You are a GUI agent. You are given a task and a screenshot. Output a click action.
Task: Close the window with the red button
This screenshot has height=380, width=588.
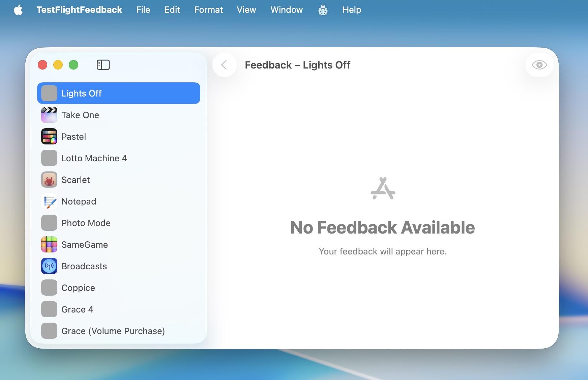point(42,65)
